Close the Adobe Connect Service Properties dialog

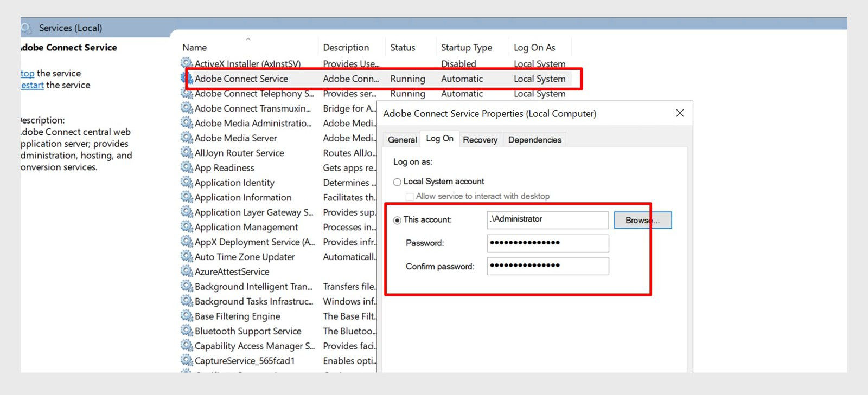coord(680,113)
